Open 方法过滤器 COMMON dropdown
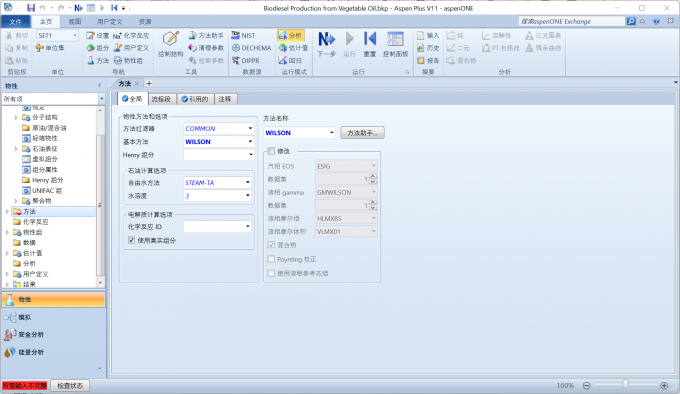 250,128
